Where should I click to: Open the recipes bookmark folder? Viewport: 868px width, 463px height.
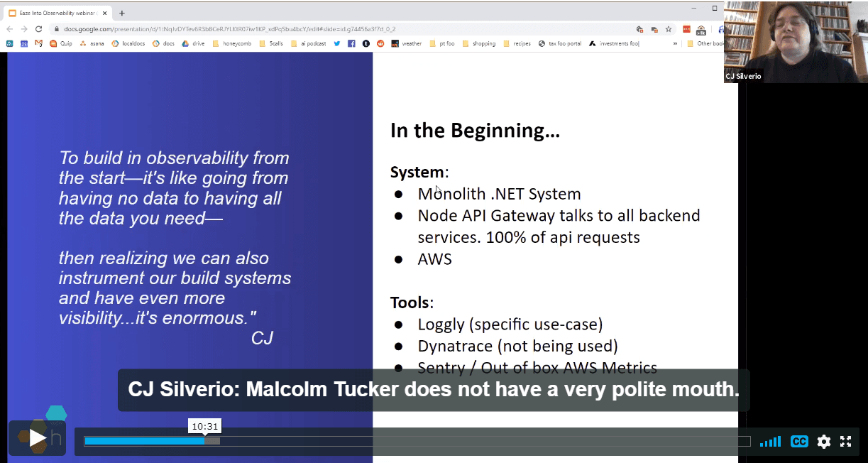click(517, 43)
